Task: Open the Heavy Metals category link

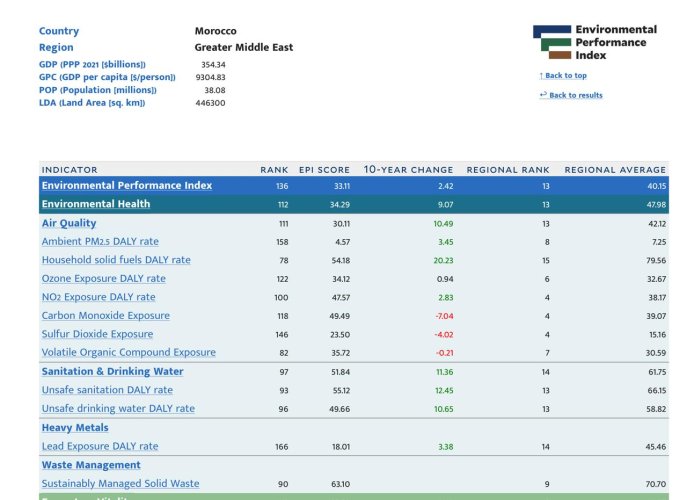Action: tap(75, 428)
